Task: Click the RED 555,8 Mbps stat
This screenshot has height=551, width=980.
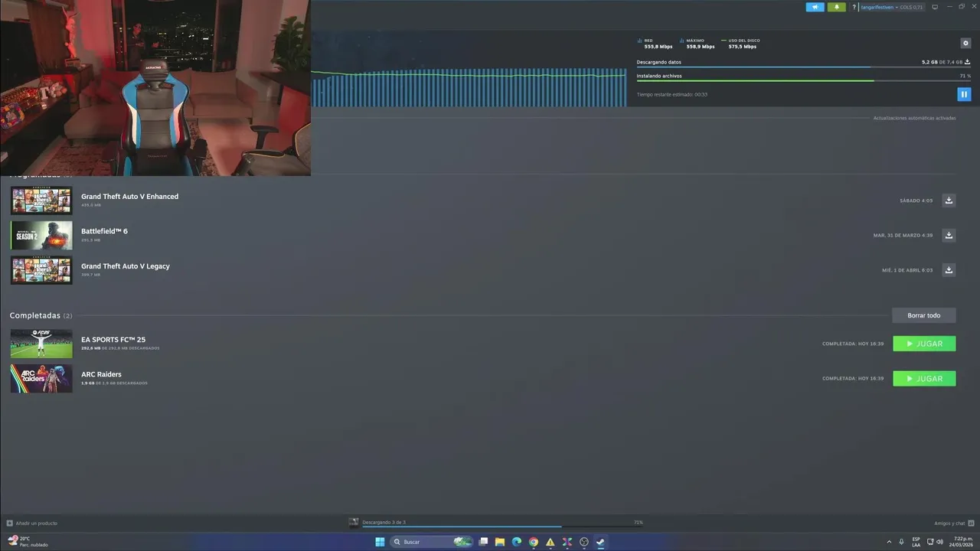Action: pyautogui.click(x=655, y=44)
